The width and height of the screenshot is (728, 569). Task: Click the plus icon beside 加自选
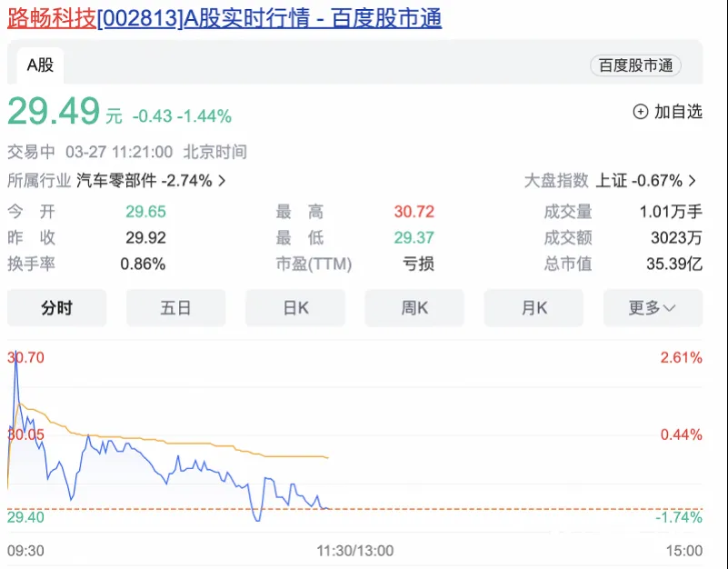(x=640, y=112)
